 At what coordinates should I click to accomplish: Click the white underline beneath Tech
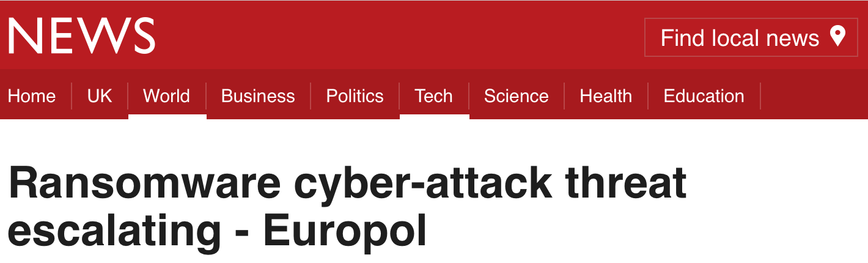point(434,116)
